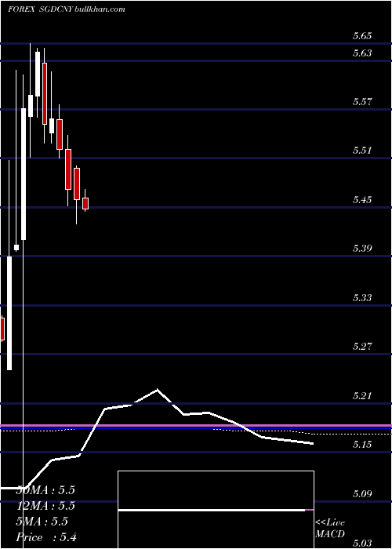Screen dimensions: 392x549
Task: Click the 5.45 price axis label
Action: point(362,200)
